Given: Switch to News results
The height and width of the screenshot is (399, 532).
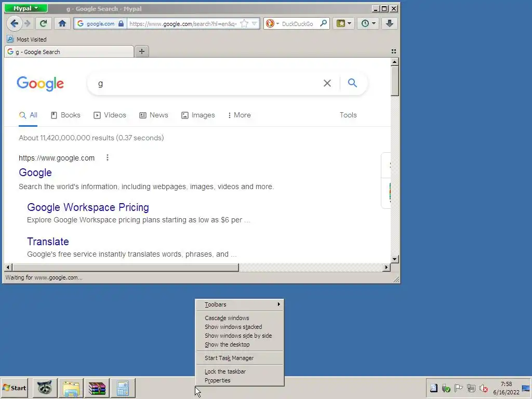Looking at the screenshot, I should pos(154,115).
